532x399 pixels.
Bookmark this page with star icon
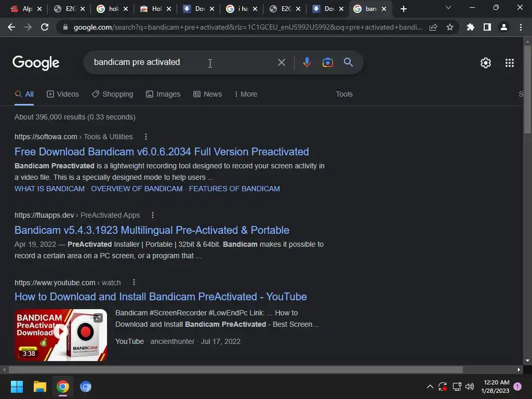[x=450, y=27]
